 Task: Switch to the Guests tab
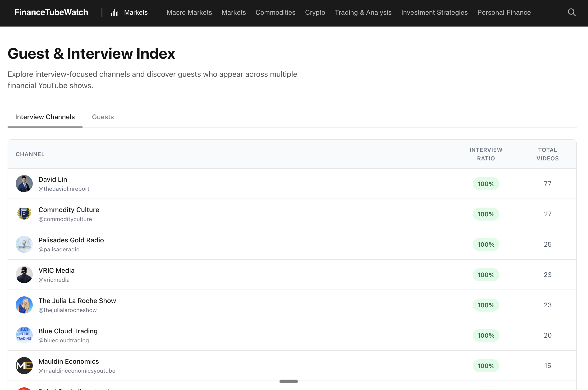point(103,117)
